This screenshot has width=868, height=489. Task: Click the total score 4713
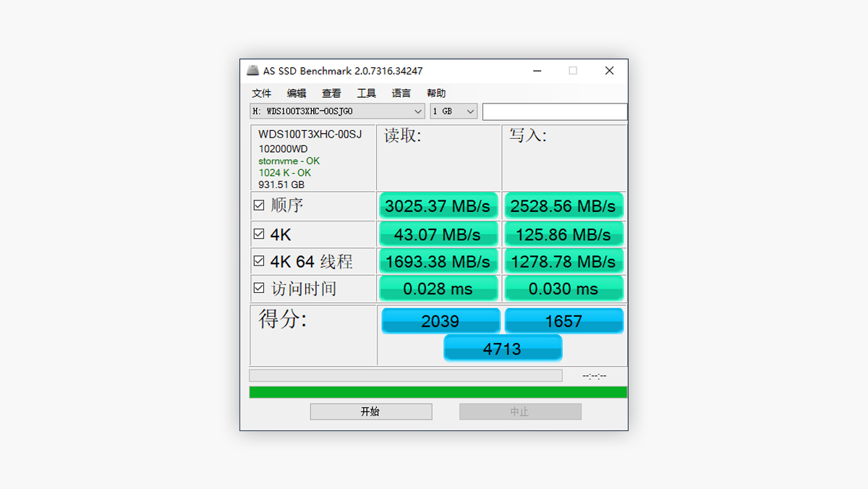pyautogui.click(x=503, y=349)
